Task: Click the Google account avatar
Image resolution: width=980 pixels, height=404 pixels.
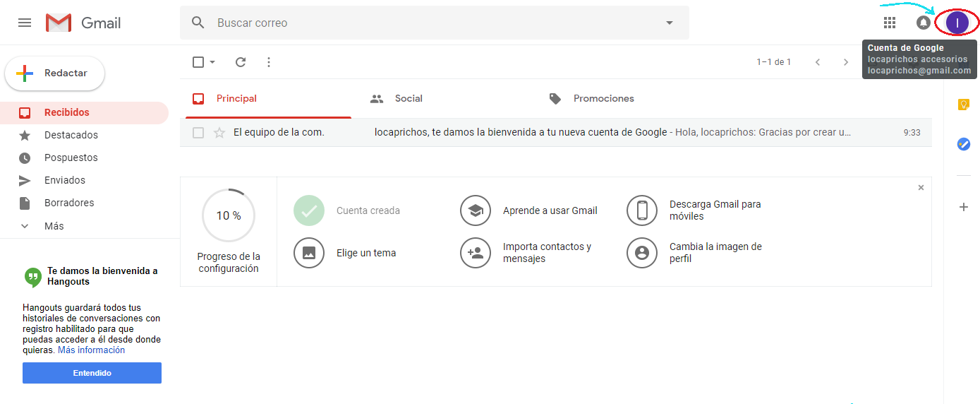Action: point(957,23)
